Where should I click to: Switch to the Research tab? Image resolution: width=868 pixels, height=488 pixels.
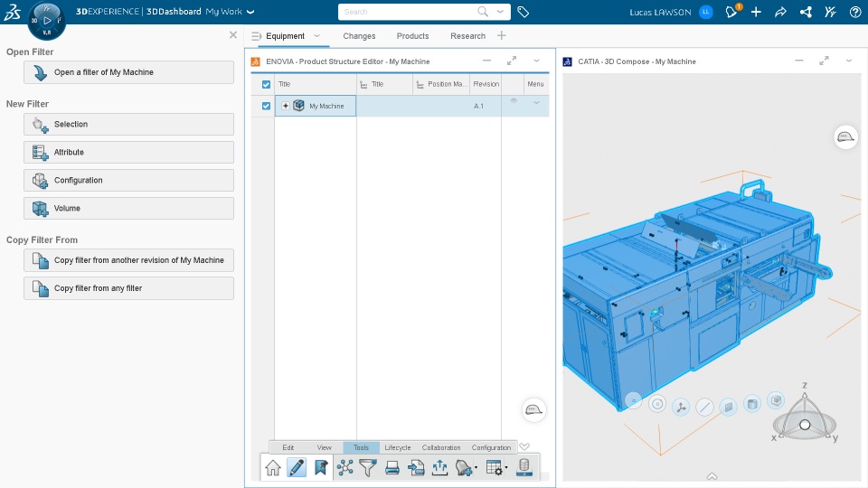[467, 36]
